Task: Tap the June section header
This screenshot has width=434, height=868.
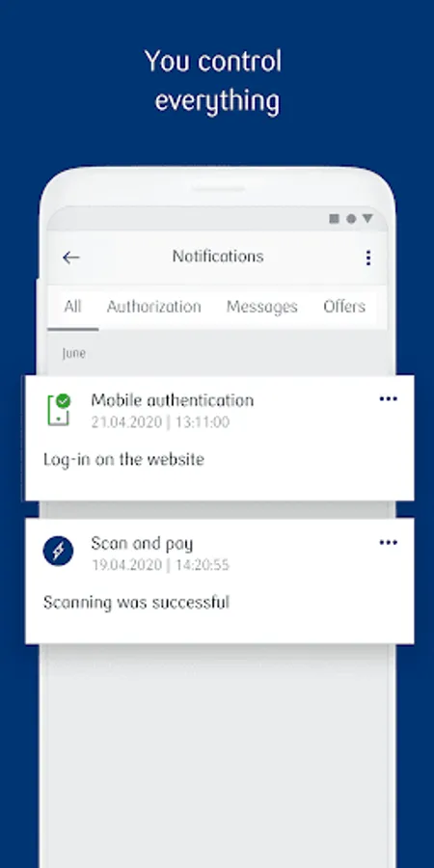Action: coord(73,353)
